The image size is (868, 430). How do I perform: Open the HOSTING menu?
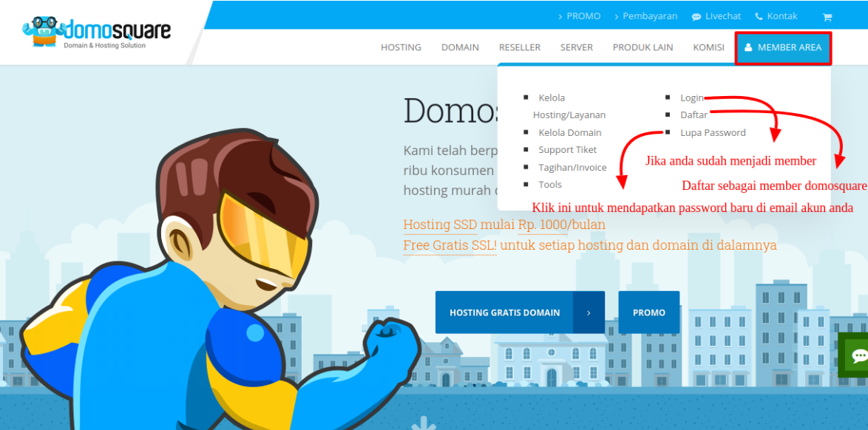401,47
